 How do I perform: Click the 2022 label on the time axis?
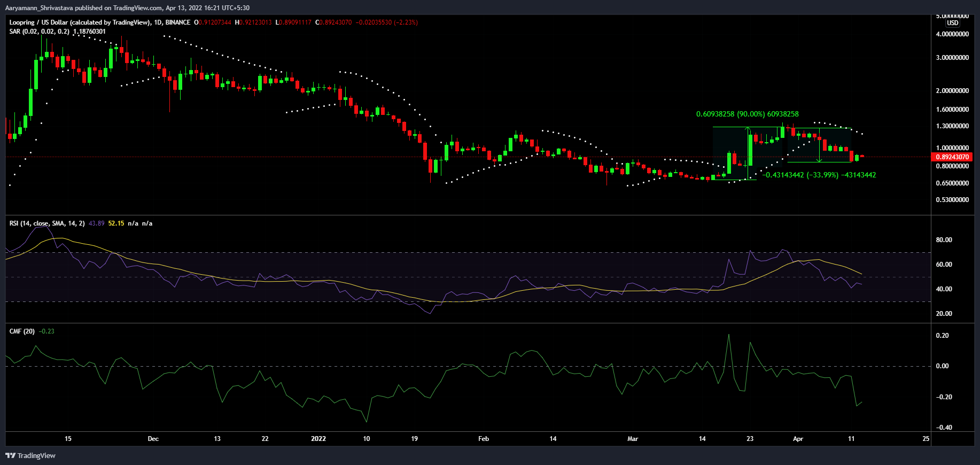(x=318, y=439)
